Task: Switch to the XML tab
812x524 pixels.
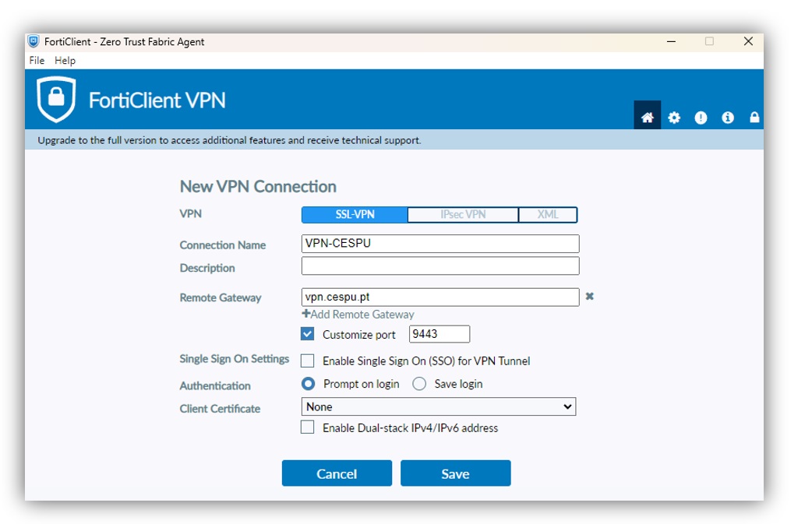Action: [x=548, y=215]
